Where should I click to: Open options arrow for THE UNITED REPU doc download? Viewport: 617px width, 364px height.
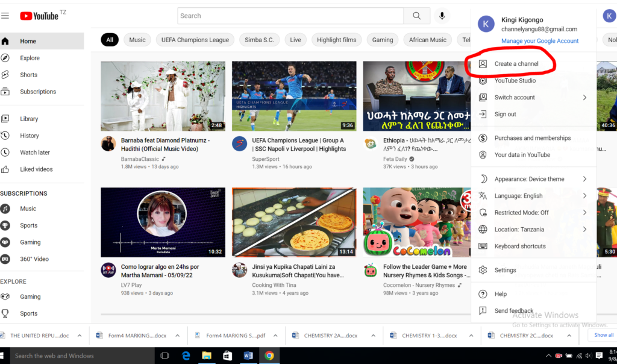[80, 336]
